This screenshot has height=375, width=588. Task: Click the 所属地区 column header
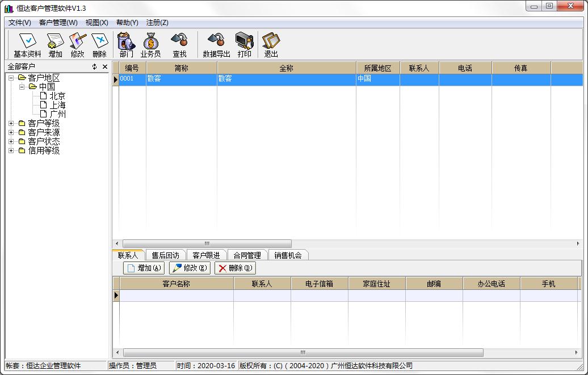tap(378, 68)
